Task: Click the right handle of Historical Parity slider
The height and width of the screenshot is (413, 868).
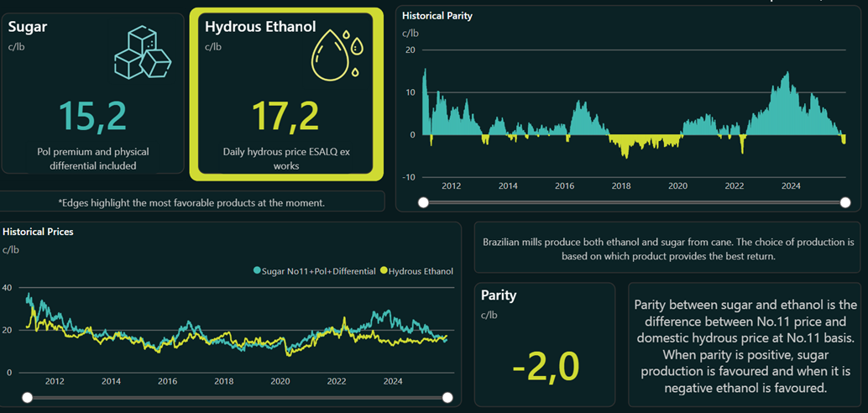Action: 845,202
